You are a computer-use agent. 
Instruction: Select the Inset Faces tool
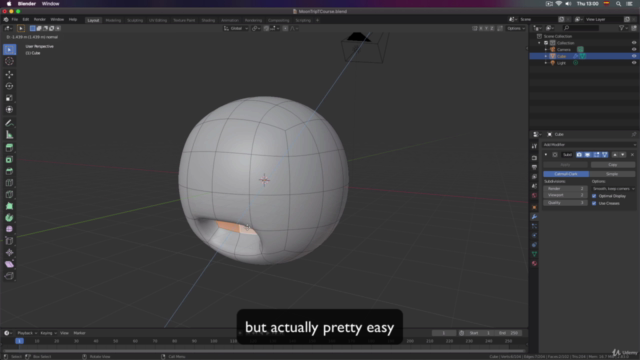point(9,160)
